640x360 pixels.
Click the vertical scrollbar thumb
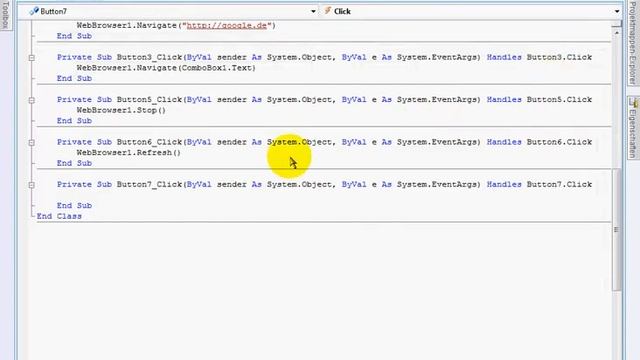click(616, 229)
